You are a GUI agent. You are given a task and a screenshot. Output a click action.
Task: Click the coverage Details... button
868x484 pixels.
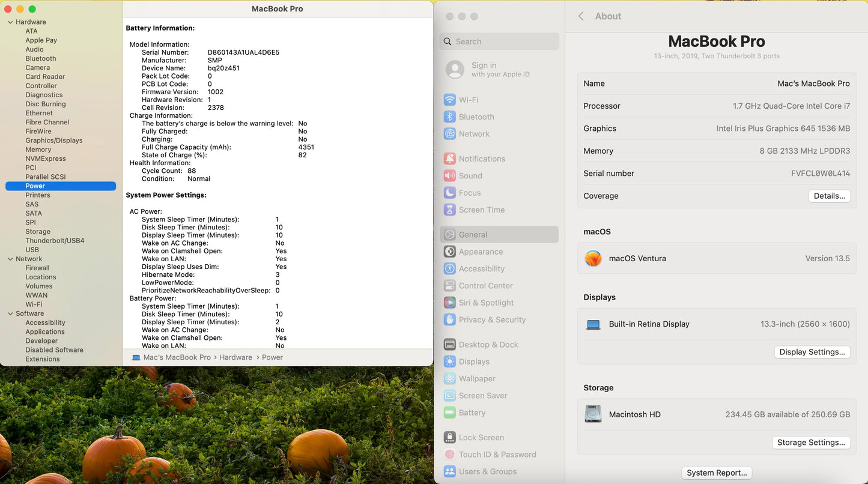(829, 196)
